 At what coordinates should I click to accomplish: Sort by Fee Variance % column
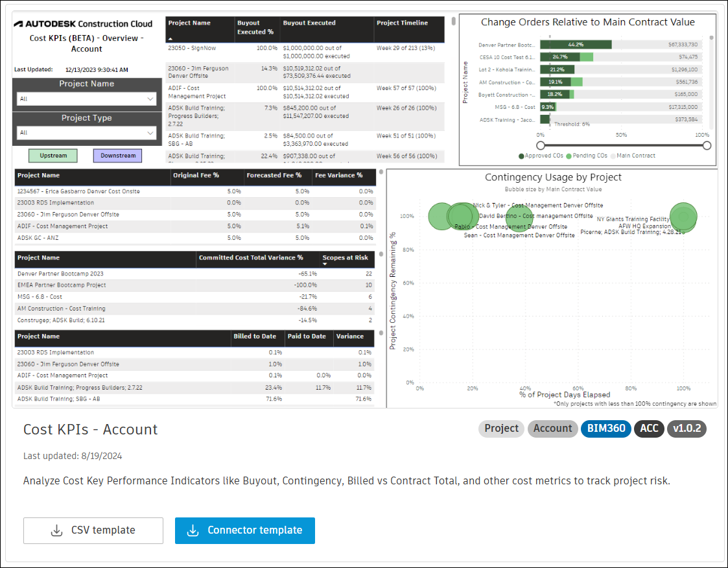click(x=344, y=177)
